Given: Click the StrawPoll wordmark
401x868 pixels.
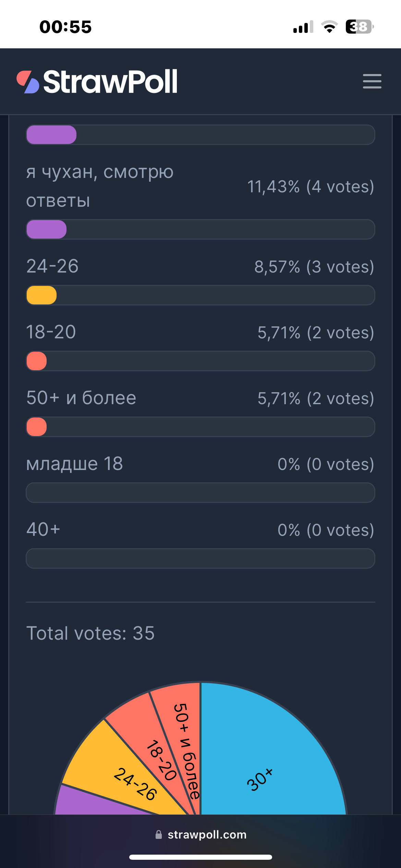Looking at the screenshot, I should (x=110, y=82).
